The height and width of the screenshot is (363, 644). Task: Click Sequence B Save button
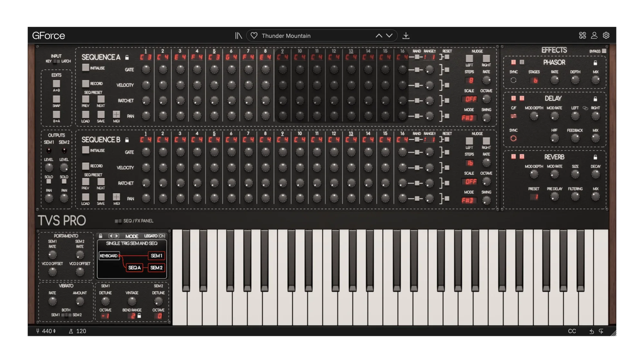(x=101, y=197)
